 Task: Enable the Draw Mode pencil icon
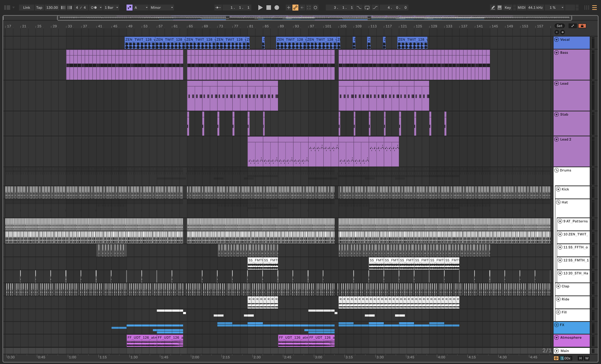(x=493, y=8)
